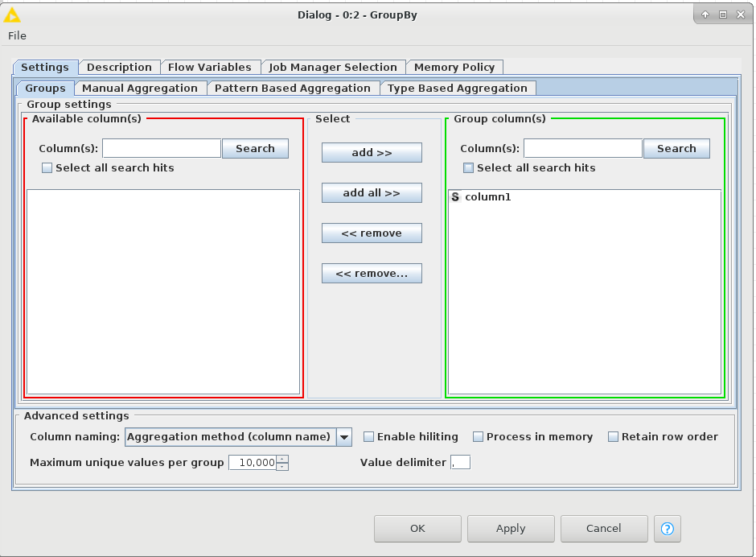This screenshot has height=557, width=756.
Task: Click the Value delimiter input field
Action: pyautogui.click(x=460, y=462)
